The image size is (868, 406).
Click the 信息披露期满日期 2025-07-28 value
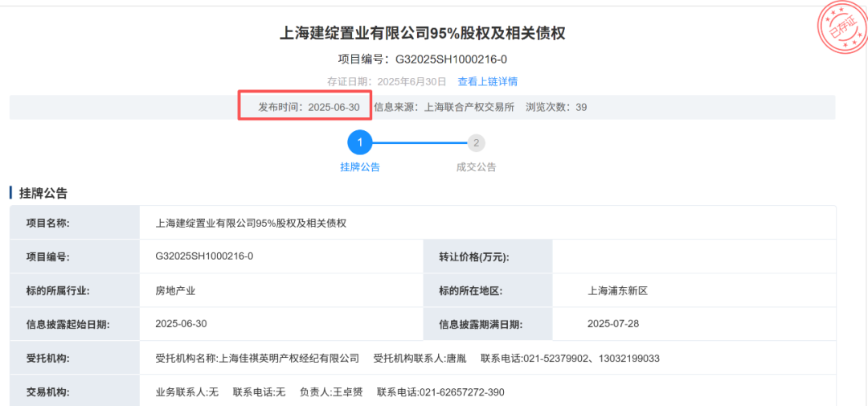(x=612, y=324)
